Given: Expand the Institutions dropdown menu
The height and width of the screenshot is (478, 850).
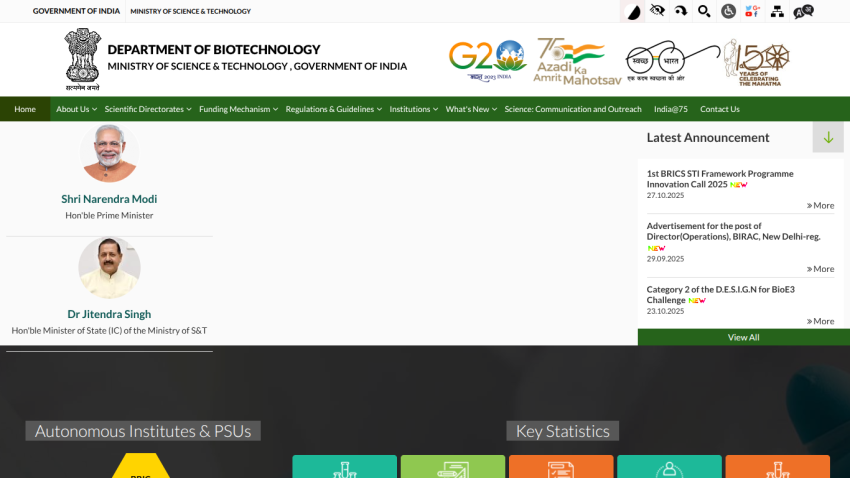Looking at the screenshot, I should pyautogui.click(x=413, y=109).
